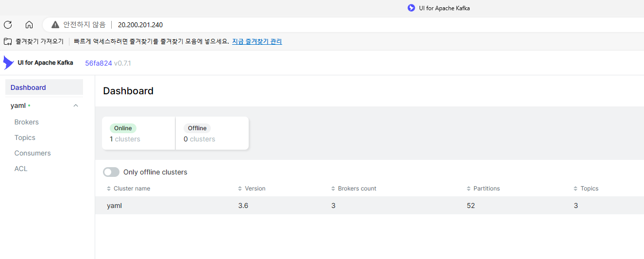Click the v0.7.1 version text

click(122, 63)
